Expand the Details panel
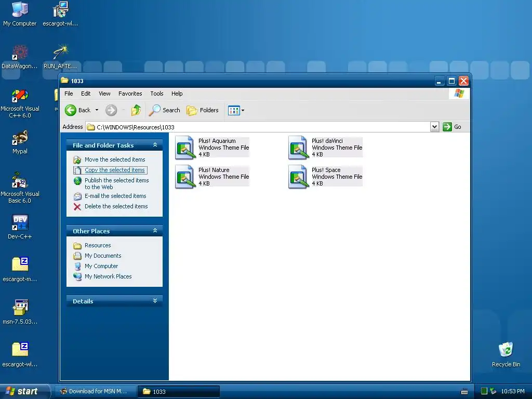The image size is (532, 399). tap(155, 301)
